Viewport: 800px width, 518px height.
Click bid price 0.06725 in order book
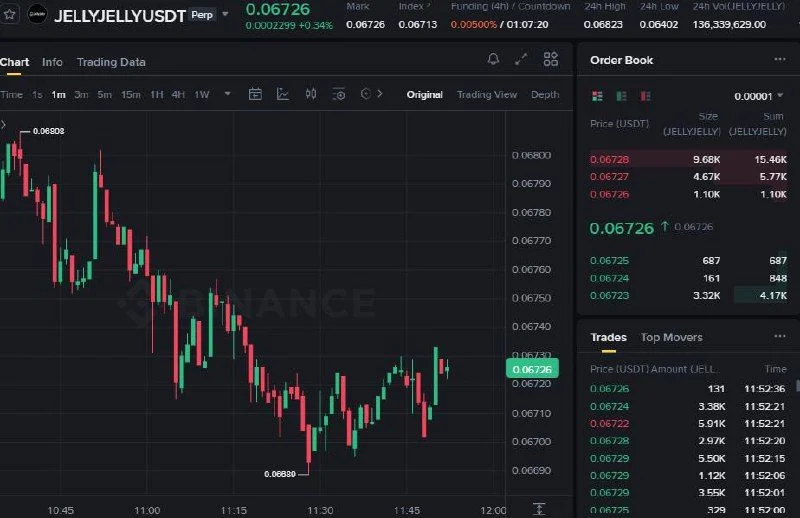pos(609,261)
